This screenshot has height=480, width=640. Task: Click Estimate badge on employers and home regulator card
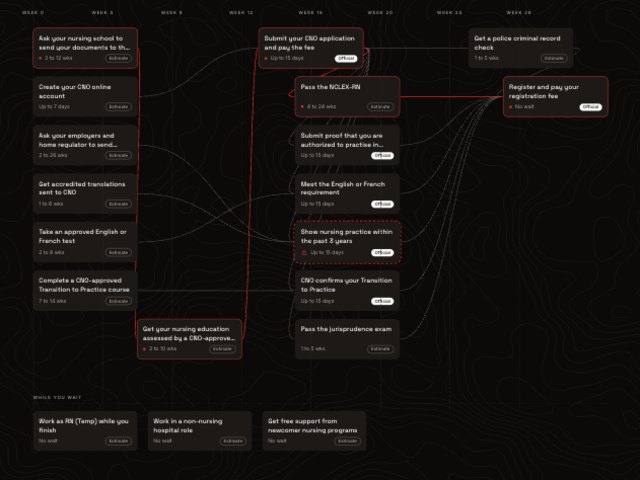[x=118, y=156]
